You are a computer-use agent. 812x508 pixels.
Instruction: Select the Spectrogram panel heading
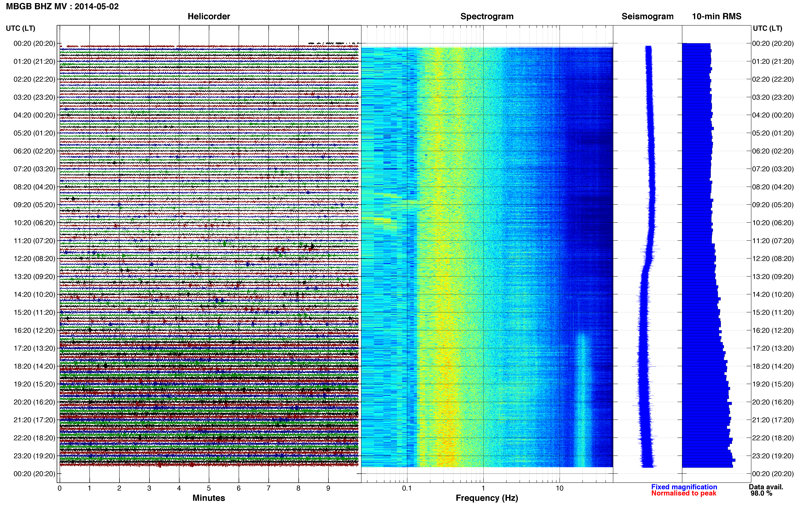(487, 16)
